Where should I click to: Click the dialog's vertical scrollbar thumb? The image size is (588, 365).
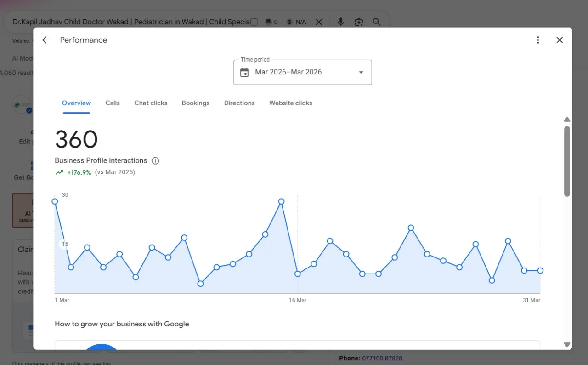click(x=567, y=161)
